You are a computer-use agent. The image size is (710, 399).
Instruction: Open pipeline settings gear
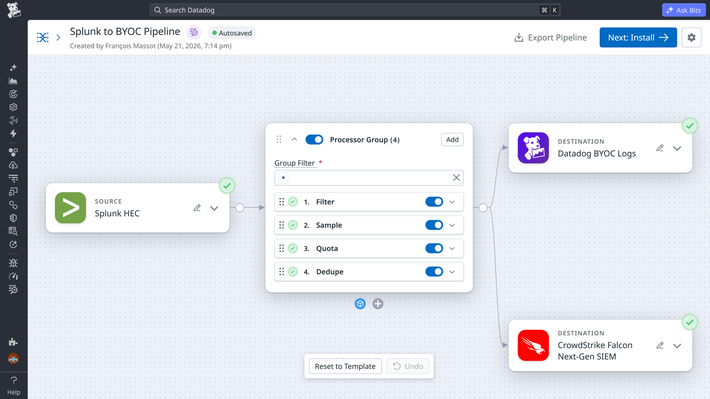click(x=691, y=38)
